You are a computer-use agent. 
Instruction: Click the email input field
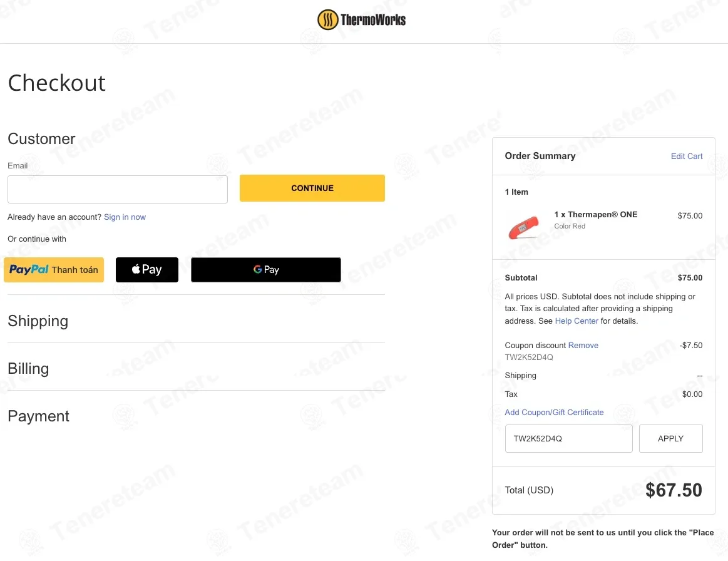coord(118,189)
